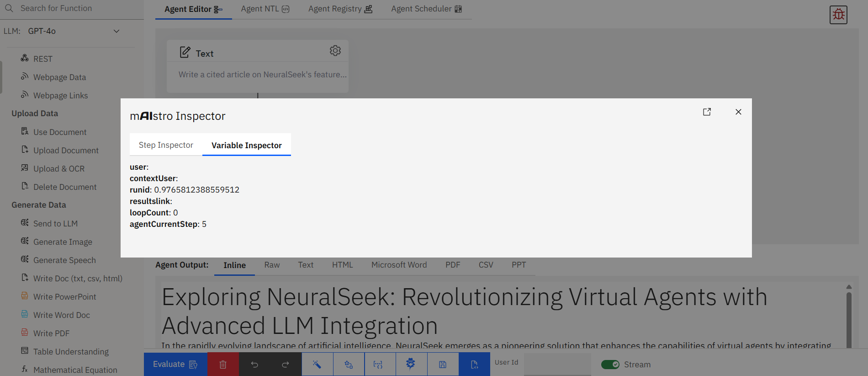Open the debug bug icon
Image resolution: width=868 pixels, height=376 pixels.
tap(838, 15)
